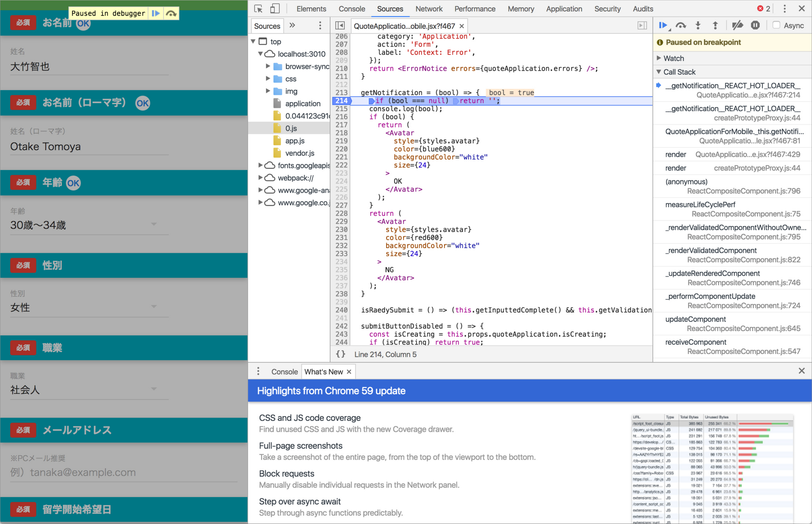Select the render QuoteApplicatio...jsx:429 frame
The height and width of the screenshot is (524, 812).
click(x=732, y=154)
